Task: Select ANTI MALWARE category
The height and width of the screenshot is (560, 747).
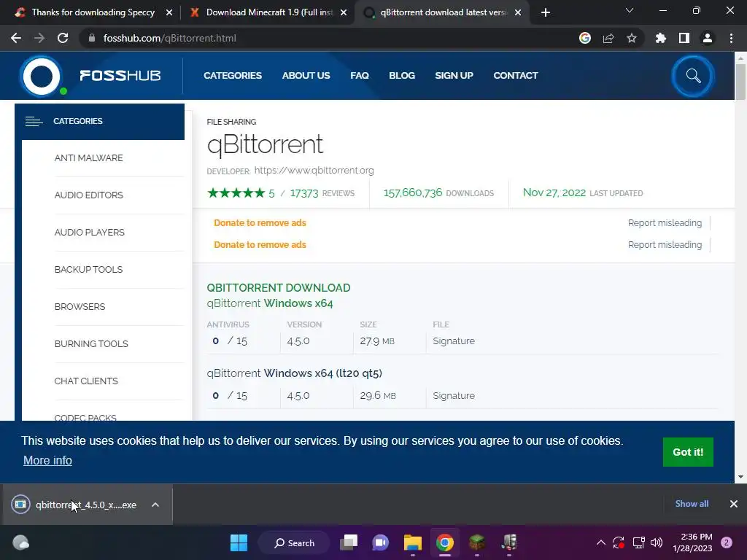Action: point(88,158)
